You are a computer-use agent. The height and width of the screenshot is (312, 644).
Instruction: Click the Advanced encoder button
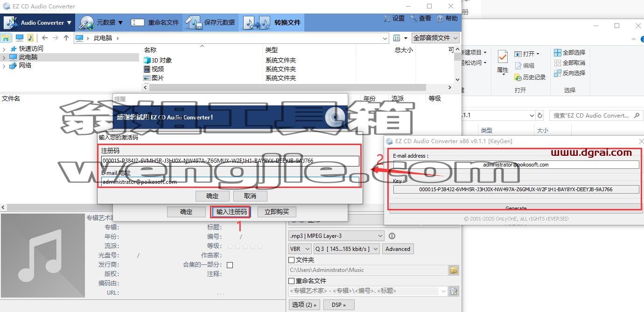click(x=398, y=249)
